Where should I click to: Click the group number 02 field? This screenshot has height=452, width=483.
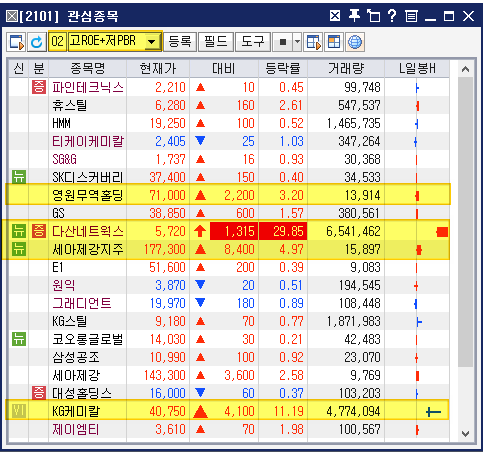(x=57, y=42)
